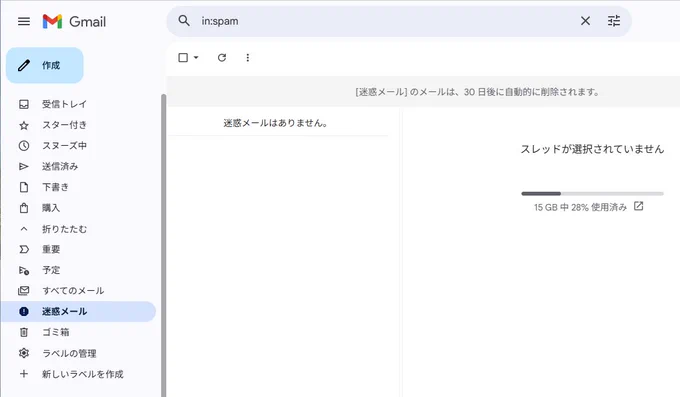The height and width of the screenshot is (397, 680).
Task: Click the sent arrow icon
Action: pos(24,167)
